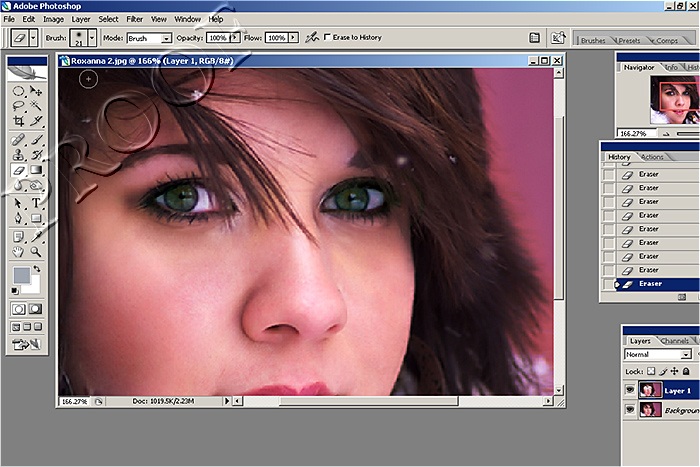
Task: Select the Brush tool in toolbox
Action: (x=36, y=140)
